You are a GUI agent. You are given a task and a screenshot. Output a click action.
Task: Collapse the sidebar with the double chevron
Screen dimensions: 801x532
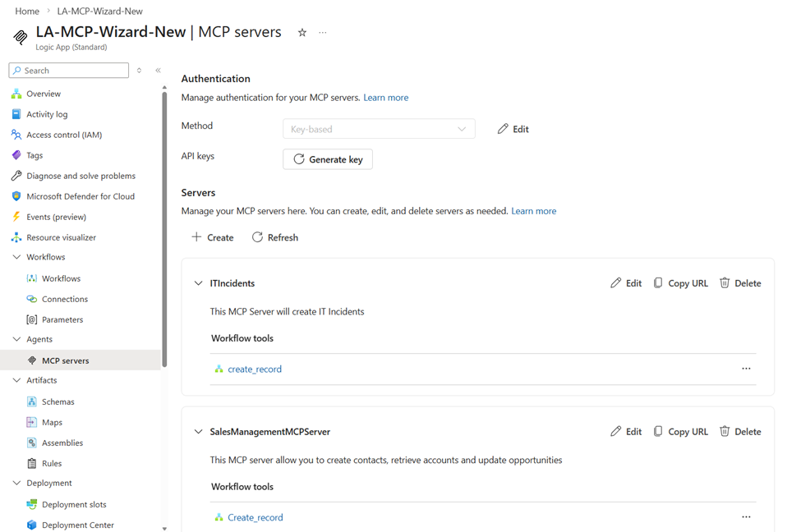[x=159, y=71]
